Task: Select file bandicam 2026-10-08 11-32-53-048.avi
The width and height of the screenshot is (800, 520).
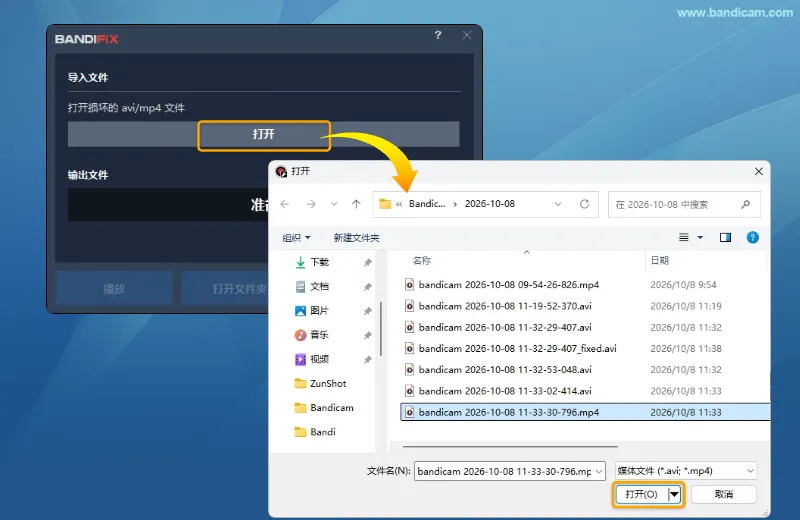Action: (x=505, y=370)
